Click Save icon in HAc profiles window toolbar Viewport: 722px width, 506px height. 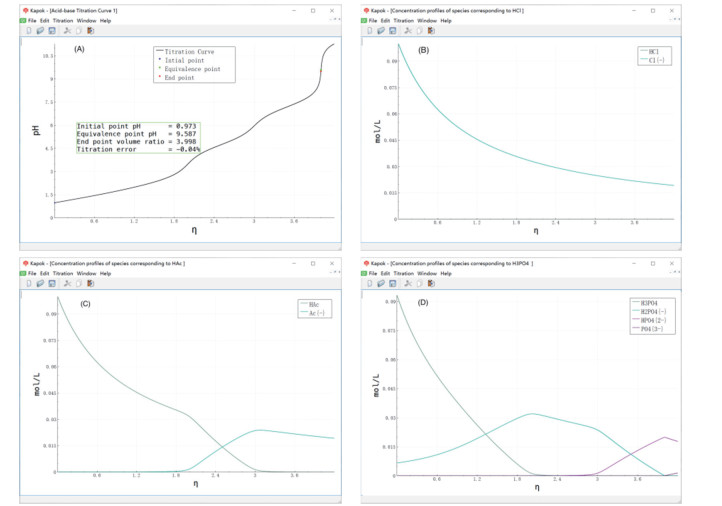pos(52,283)
